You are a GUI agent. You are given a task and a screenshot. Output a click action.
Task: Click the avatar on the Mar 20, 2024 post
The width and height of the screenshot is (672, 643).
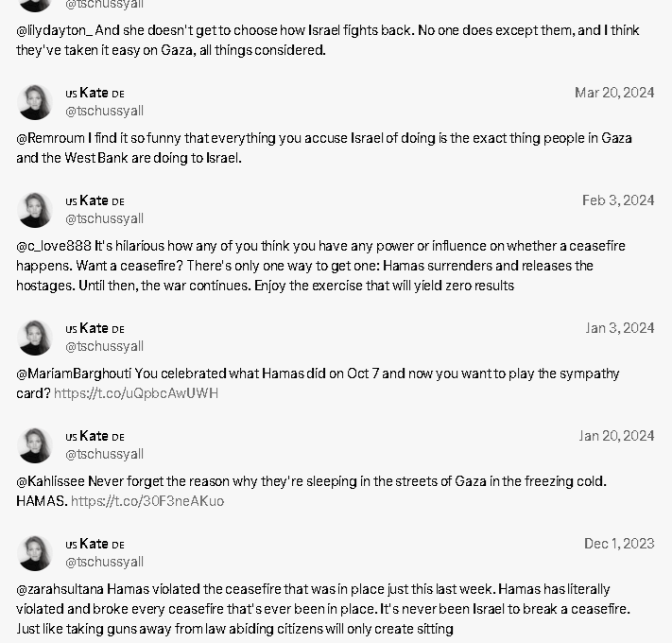[35, 102]
